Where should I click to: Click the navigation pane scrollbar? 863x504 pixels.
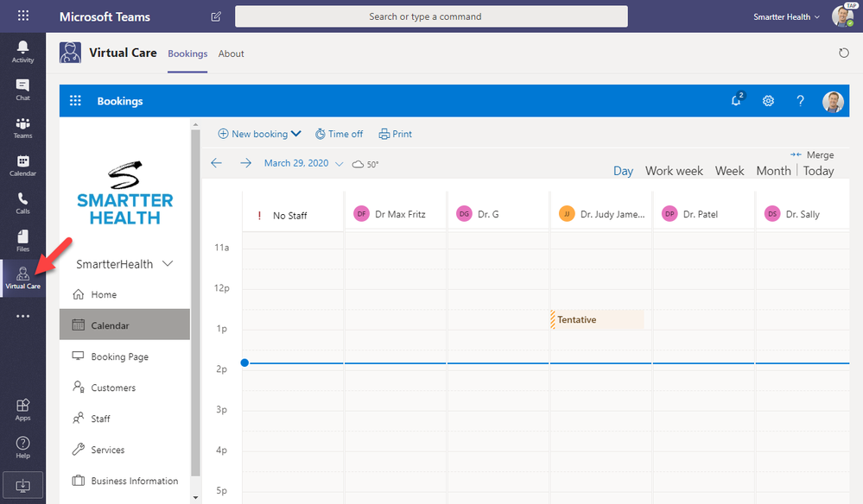coord(195,302)
